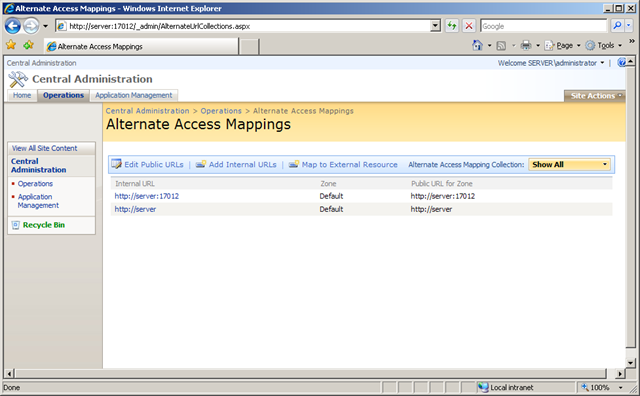Expand the zoom level dropdown arrow
Image resolution: width=640 pixels, height=396 pixels.
620,387
